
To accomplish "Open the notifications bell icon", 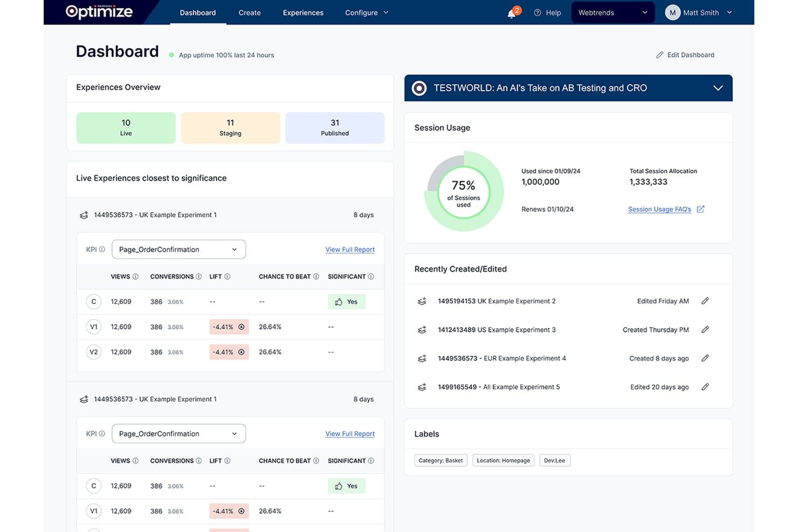I will click(512, 13).
